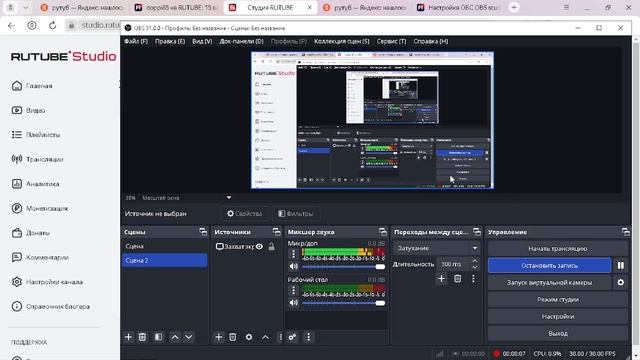This screenshot has width=640, height=360.
Task: Select Сцена 2 in scenes list
Action: coord(164,260)
